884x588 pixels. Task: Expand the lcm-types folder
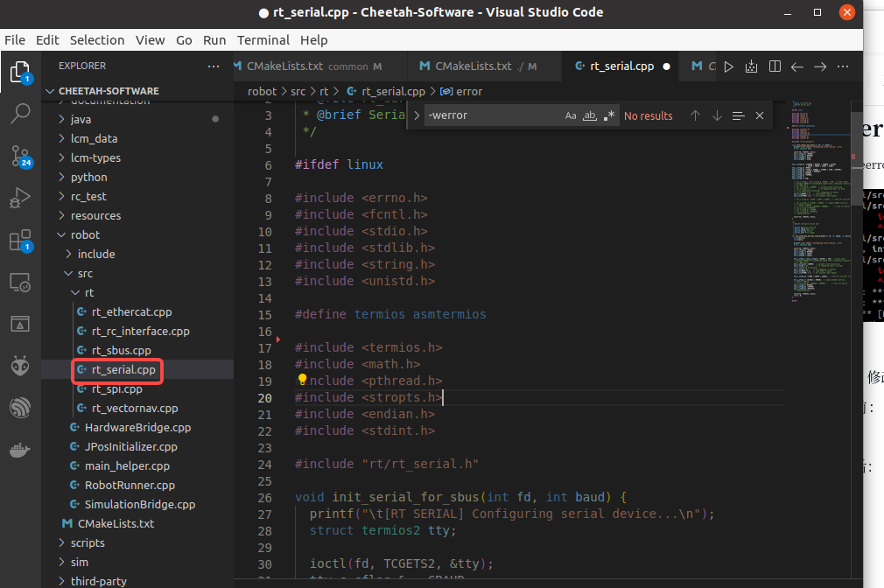(95, 157)
